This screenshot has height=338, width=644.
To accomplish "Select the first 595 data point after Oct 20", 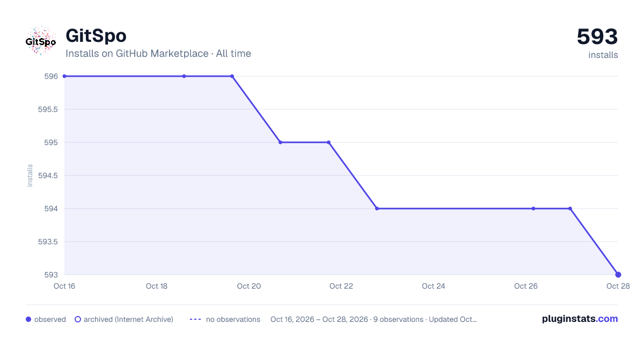I will pyautogui.click(x=280, y=142).
